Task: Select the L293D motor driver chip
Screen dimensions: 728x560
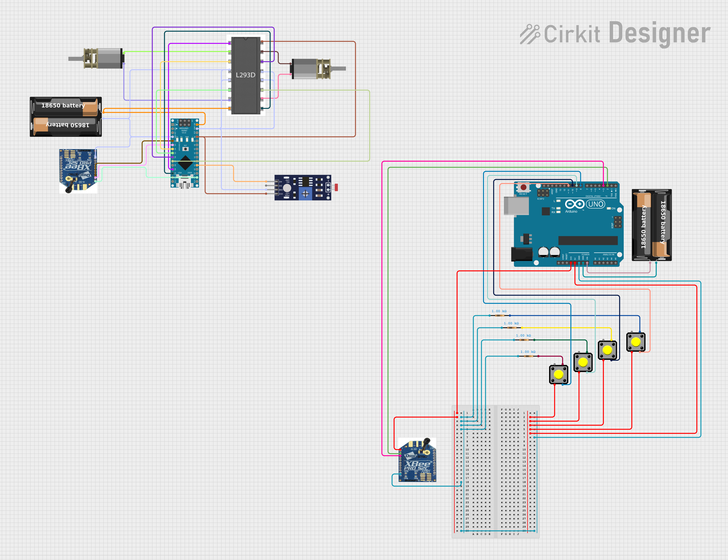Action: click(246, 75)
